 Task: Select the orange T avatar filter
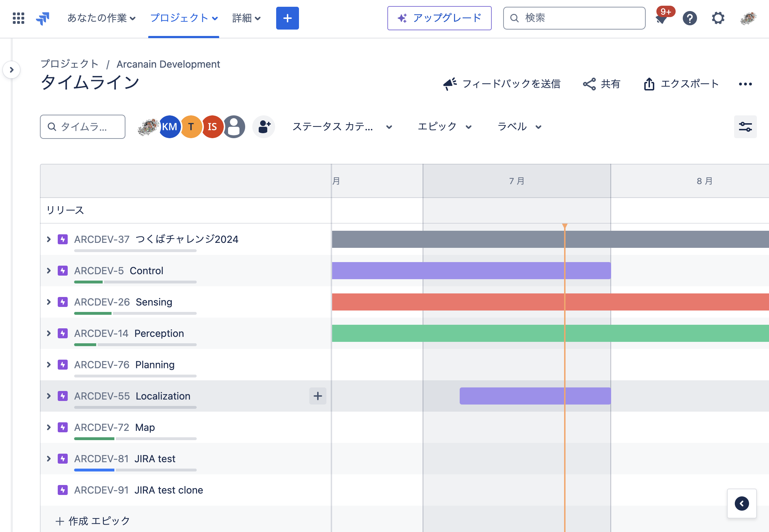(x=191, y=126)
